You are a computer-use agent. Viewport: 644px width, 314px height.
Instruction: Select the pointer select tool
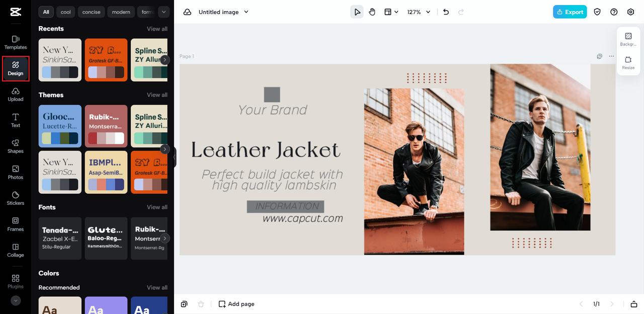pyautogui.click(x=357, y=12)
